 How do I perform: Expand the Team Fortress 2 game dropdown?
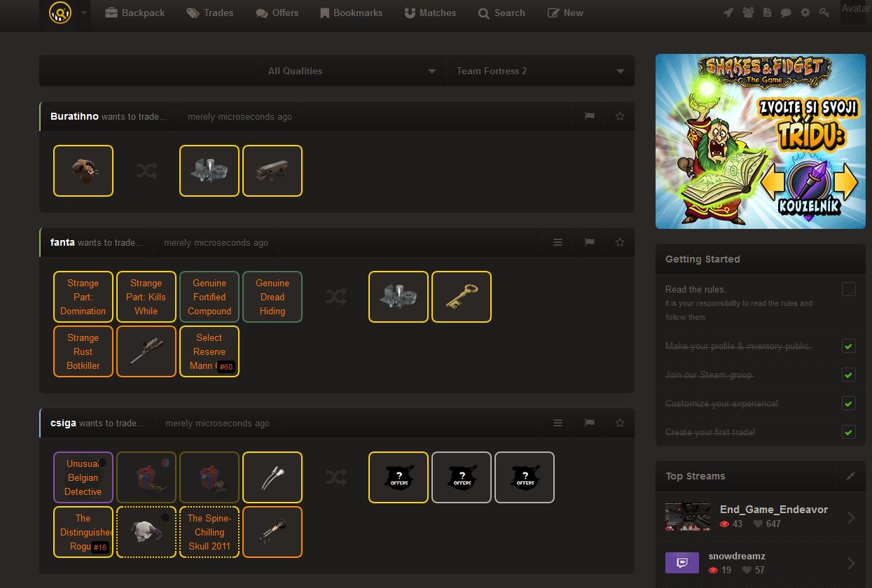[539, 71]
